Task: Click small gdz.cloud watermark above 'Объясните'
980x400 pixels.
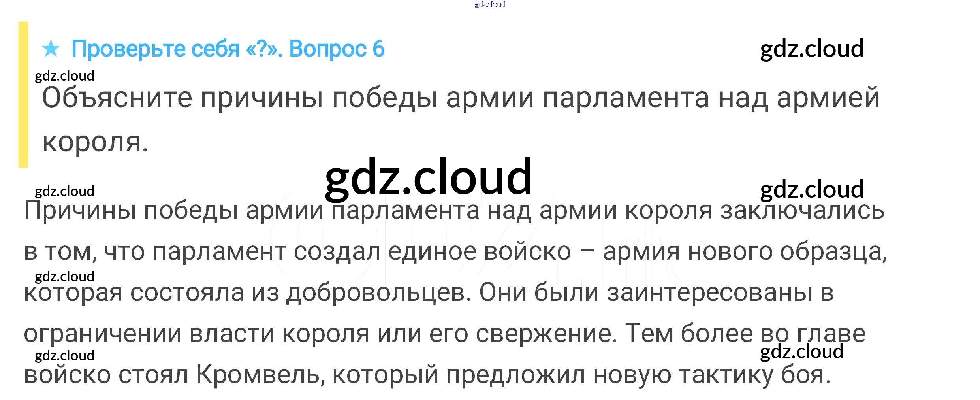Action: [x=64, y=76]
